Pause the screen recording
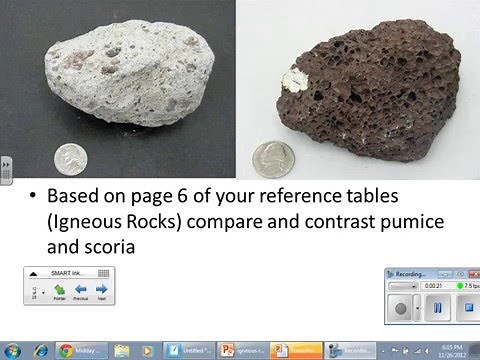 point(438,308)
